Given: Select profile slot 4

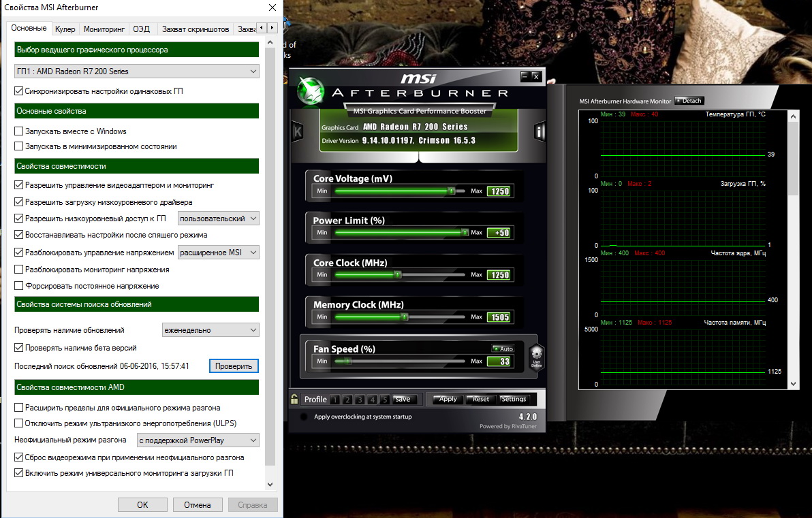Looking at the screenshot, I should [373, 400].
